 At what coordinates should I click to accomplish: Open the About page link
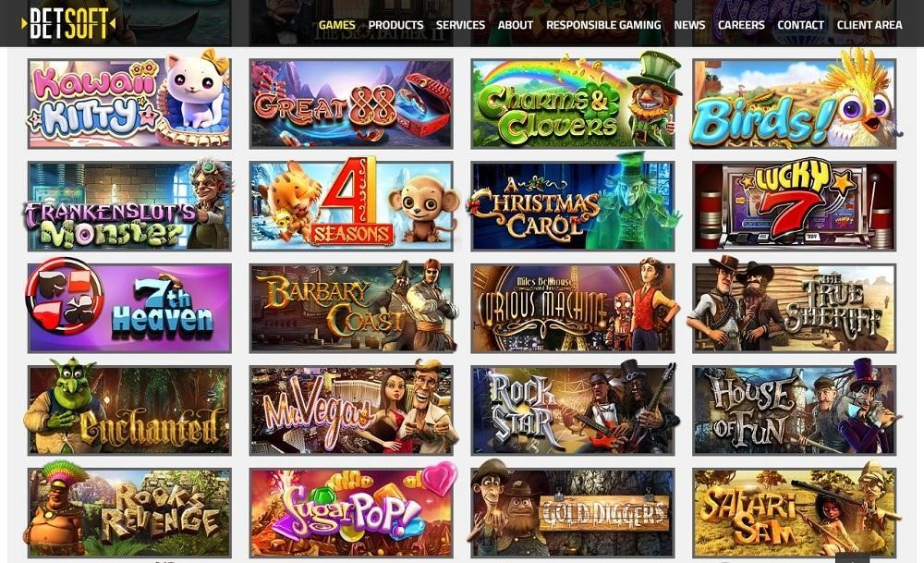(x=515, y=25)
